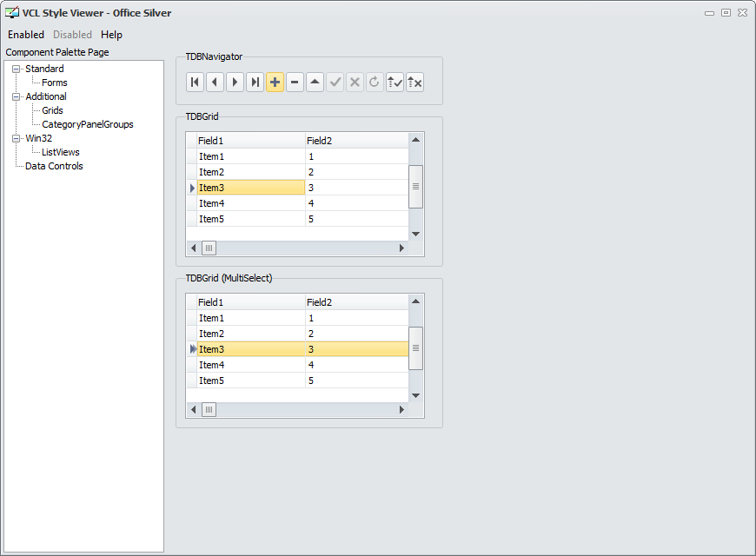This screenshot has width=756, height=556.
Task: Collapse the Additional tree node
Action: pyautogui.click(x=16, y=97)
